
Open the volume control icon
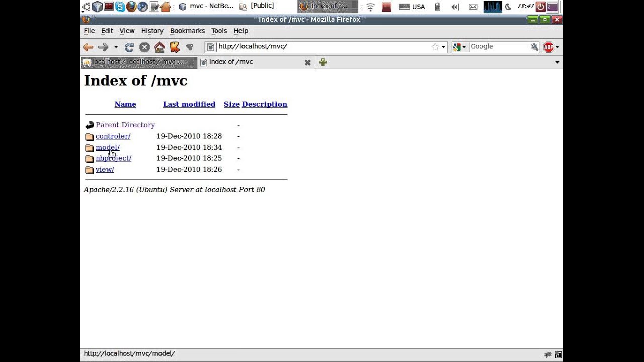[x=455, y=7]
